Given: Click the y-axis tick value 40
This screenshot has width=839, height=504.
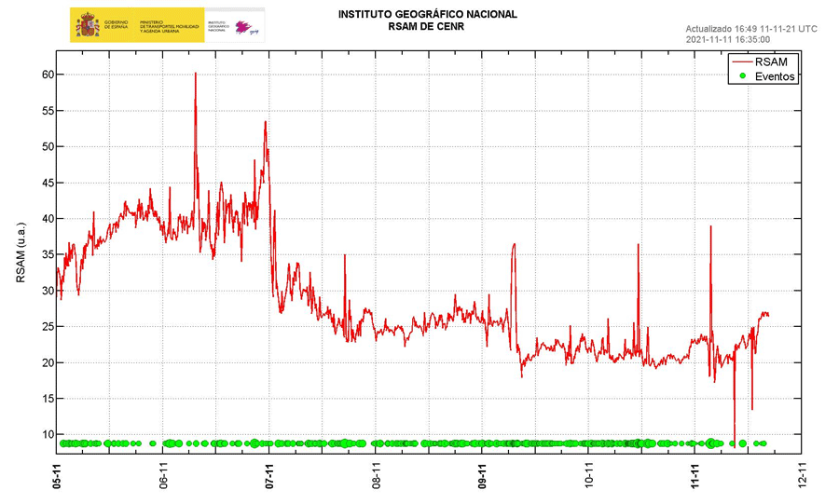Looking at the screenshot, I should pyautogui.click(x=48, y=219).
